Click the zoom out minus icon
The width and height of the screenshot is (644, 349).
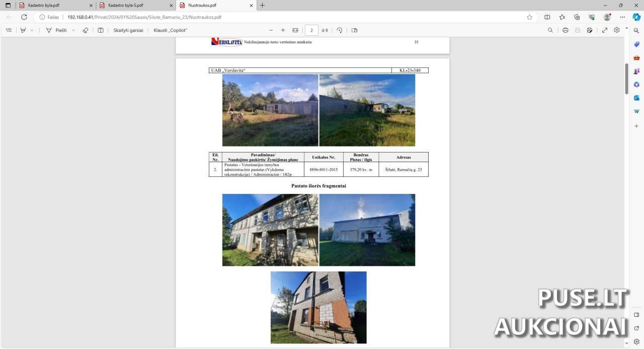point(271,30)
